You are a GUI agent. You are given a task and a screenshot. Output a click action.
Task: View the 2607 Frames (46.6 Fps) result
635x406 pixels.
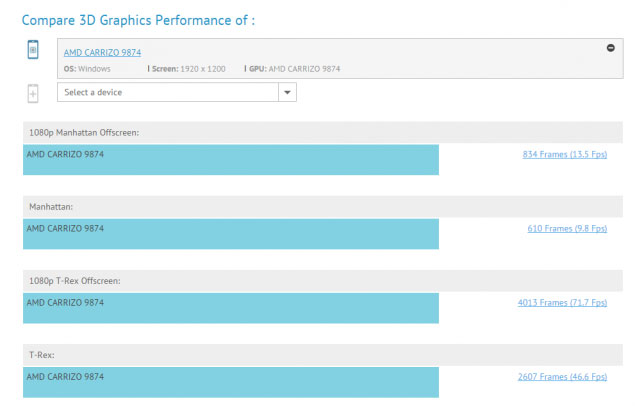tap(562, 376)
